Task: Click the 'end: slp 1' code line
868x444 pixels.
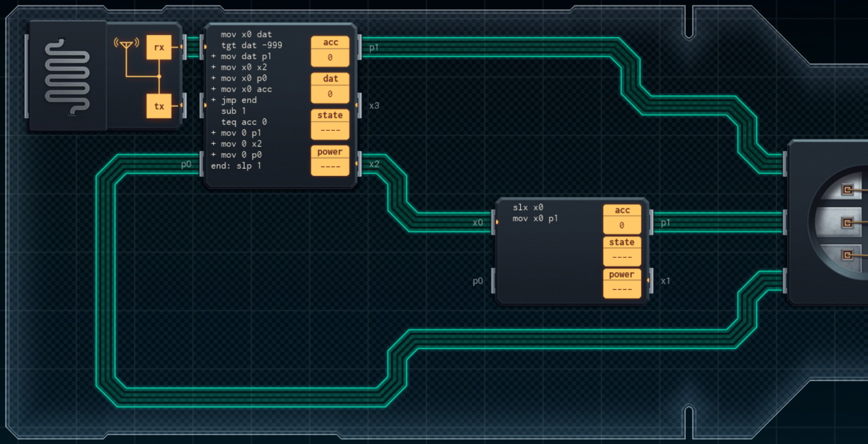Action: pyautogui.click(x=236, y=166)
